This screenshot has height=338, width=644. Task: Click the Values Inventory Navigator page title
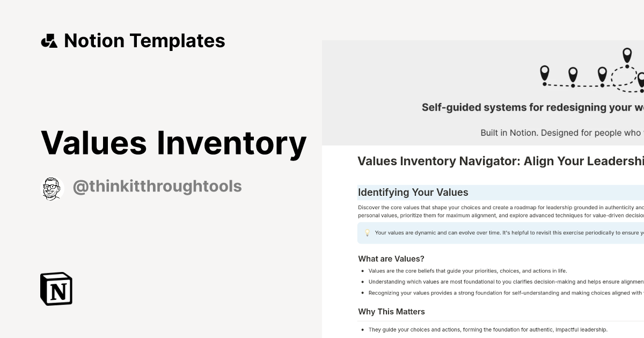[x=500, y=161]
